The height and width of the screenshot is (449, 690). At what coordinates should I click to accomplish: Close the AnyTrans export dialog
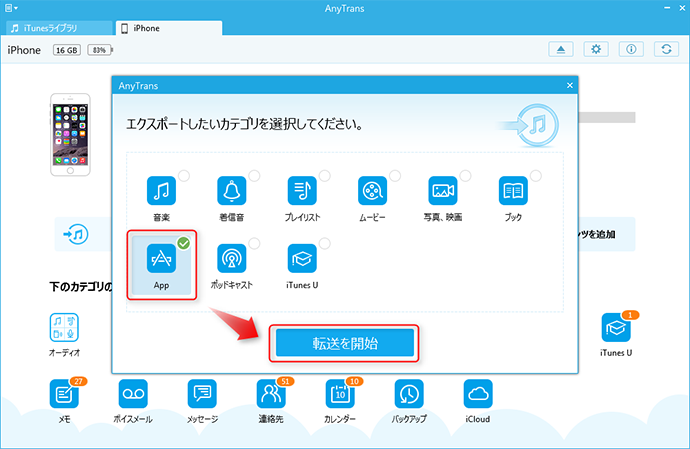click(x=570, y=85)
